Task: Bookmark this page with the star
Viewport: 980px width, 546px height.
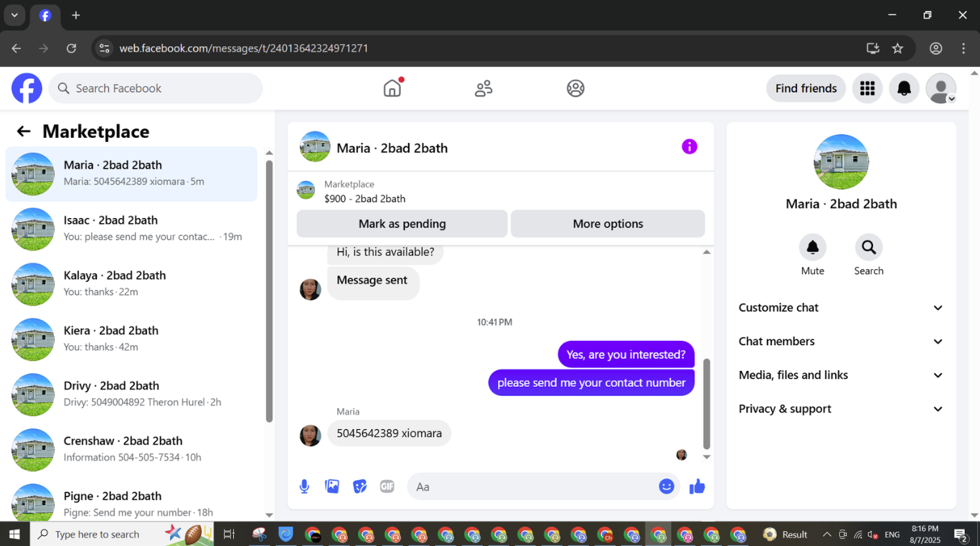Action: pyautogui.click(x=897, y=48)
